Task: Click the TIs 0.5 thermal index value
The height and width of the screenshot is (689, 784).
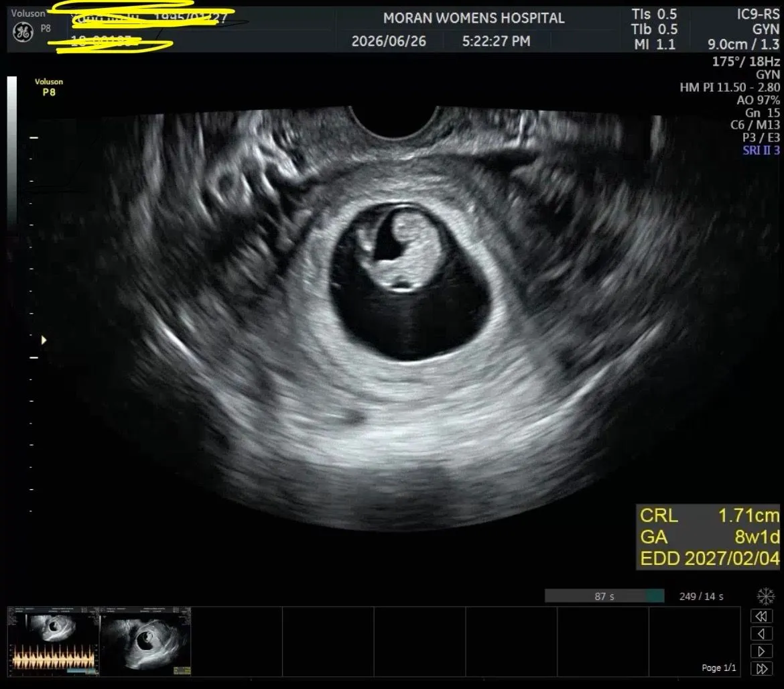Action: 654,14
